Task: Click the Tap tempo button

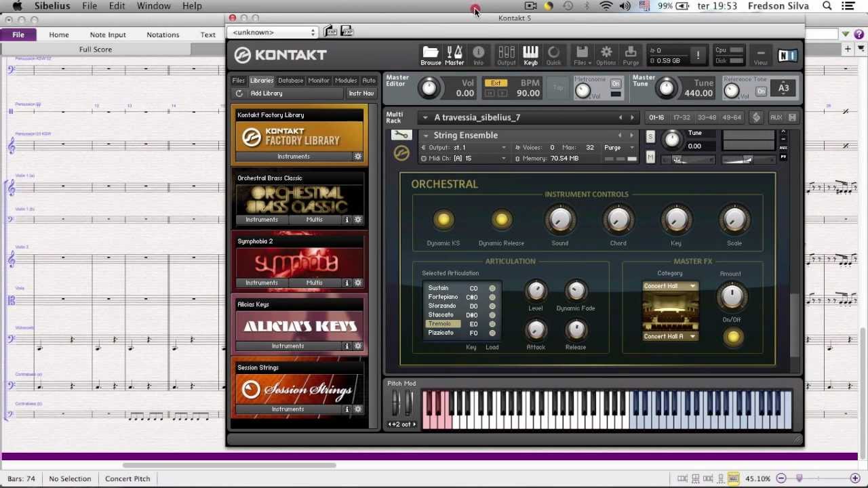Action: pyautogui.click(x=558, y=88)
